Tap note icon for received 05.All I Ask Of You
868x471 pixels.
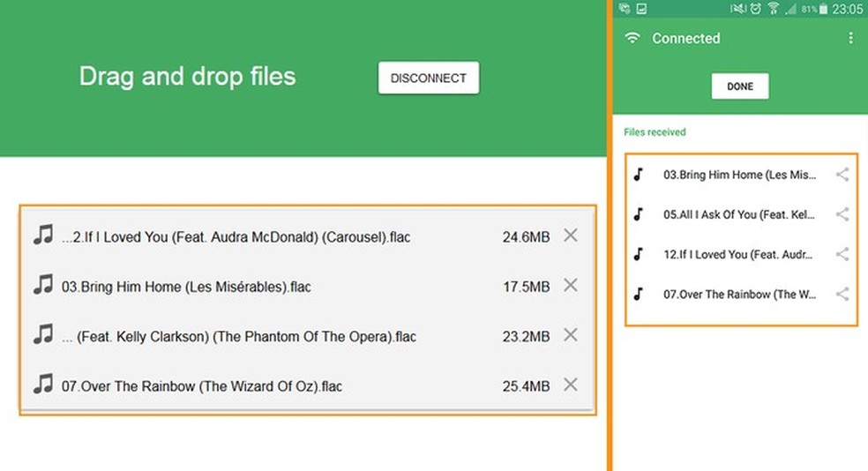[x=639, y=214]
